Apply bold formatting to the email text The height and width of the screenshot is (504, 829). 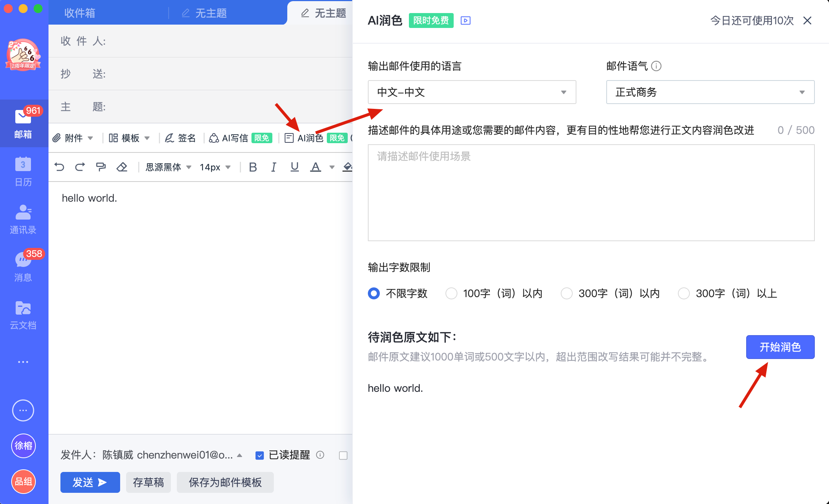[x=253, y=167]
